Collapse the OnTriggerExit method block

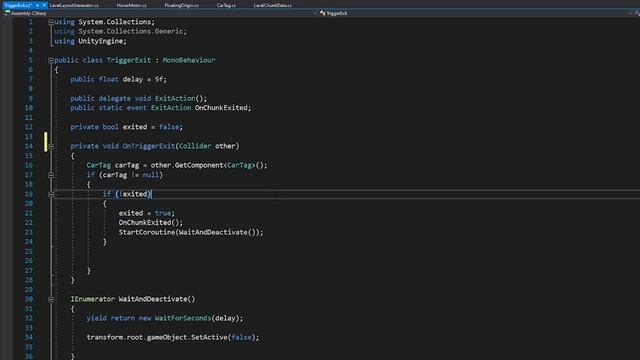click(51, 146)
